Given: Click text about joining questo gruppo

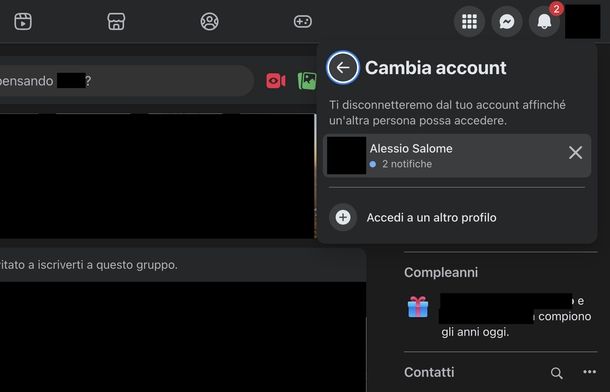Looking at the screenshot, I should [89, 265].
